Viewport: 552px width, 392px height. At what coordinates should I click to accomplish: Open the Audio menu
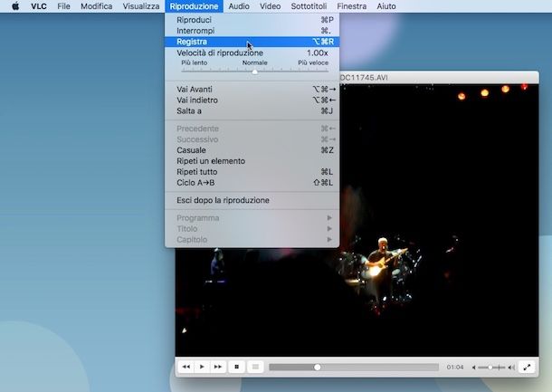pos(239,6)
